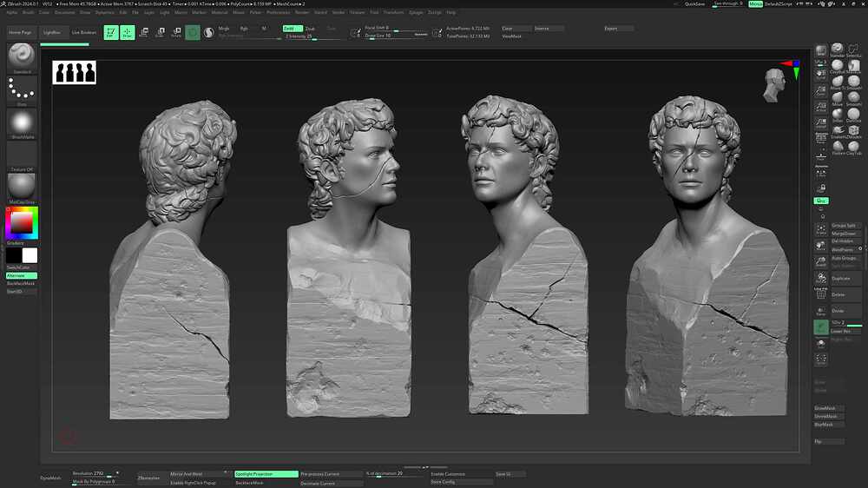Toggle Spotlight Projection
This screenshot has height=488, width=868.
click(x=266, y=474)
